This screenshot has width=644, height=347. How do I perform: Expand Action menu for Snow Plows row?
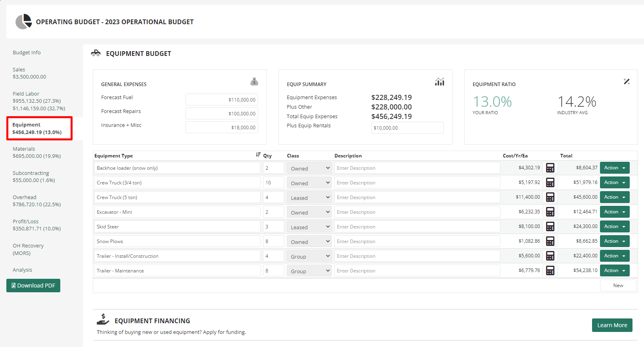pyautogui.click(x=615, y=241)
